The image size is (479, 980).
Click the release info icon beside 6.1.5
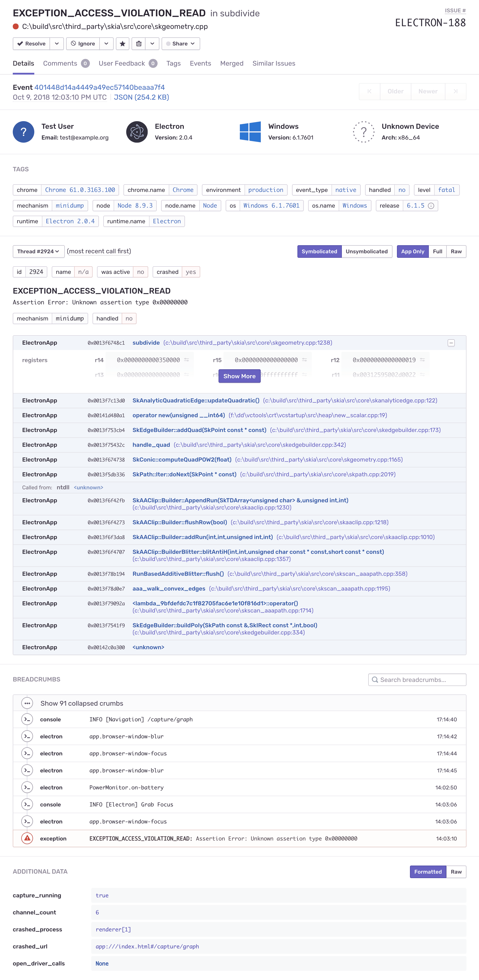(x=431, y=206)
